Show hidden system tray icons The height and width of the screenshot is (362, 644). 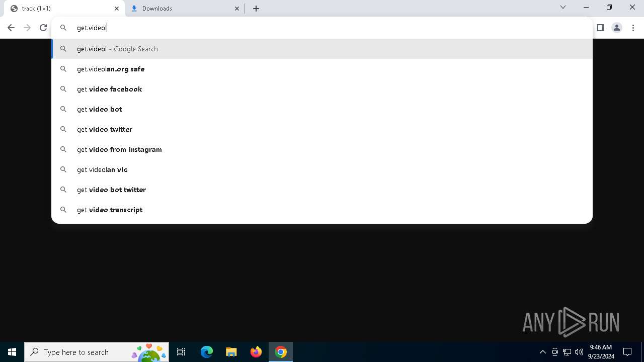pyautogui.click(x=542, y=352)
